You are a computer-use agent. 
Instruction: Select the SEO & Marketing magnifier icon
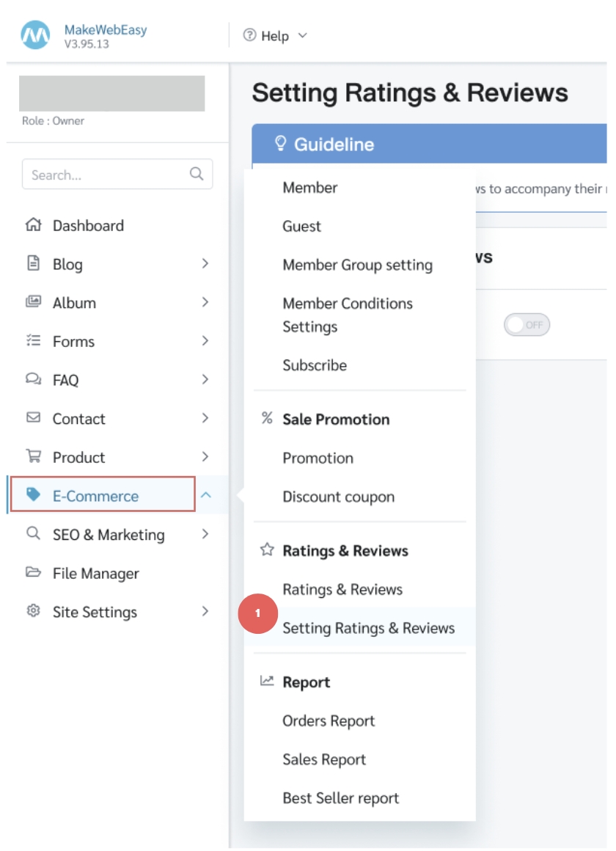[32, 535]
